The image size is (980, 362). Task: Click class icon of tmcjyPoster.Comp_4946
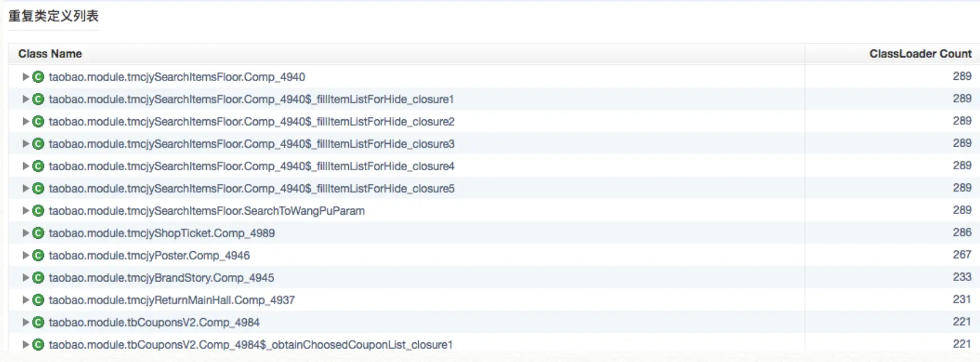(38, 255)
